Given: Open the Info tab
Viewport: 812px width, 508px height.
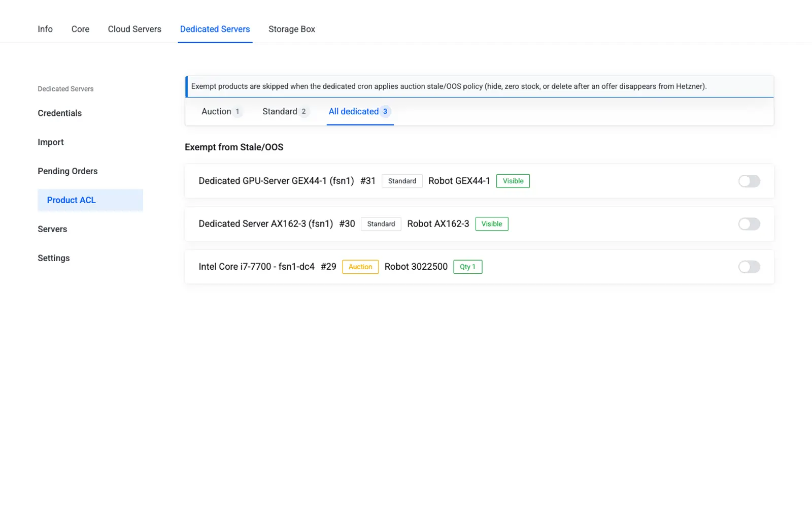Looking at the screenshot, I should [x=45, y=29].
